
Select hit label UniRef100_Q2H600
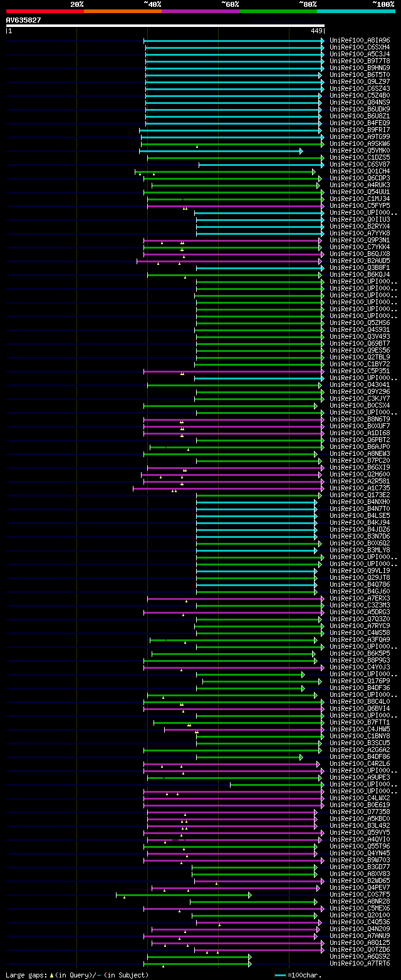pos(360,474)
